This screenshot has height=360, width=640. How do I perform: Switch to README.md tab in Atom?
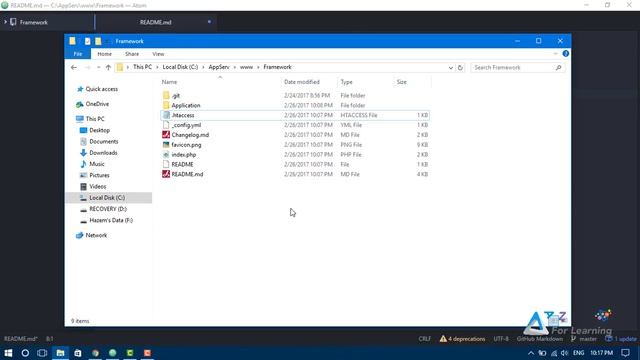[156, 22]
